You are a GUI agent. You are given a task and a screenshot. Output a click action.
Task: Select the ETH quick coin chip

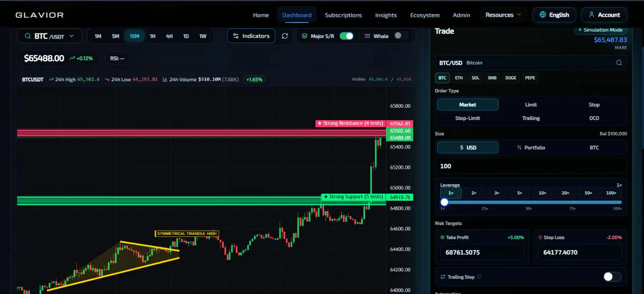(x=459, y=78)
